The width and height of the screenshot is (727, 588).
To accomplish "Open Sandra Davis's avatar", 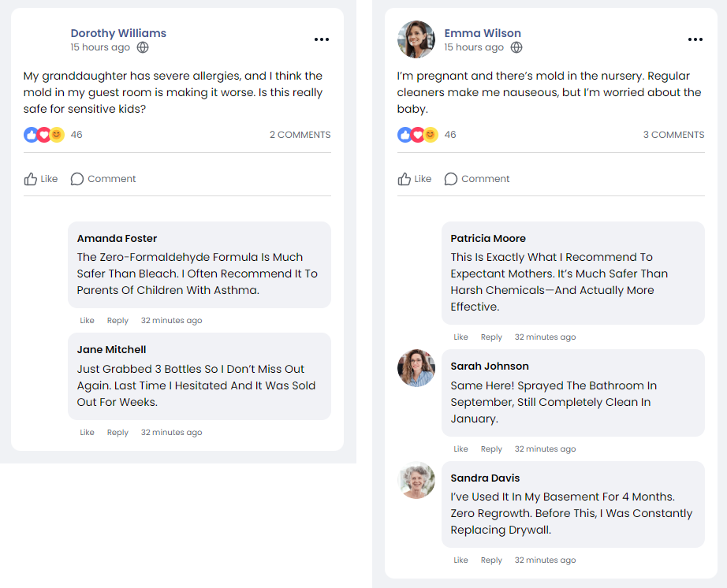I will click(x=416, y=480).
